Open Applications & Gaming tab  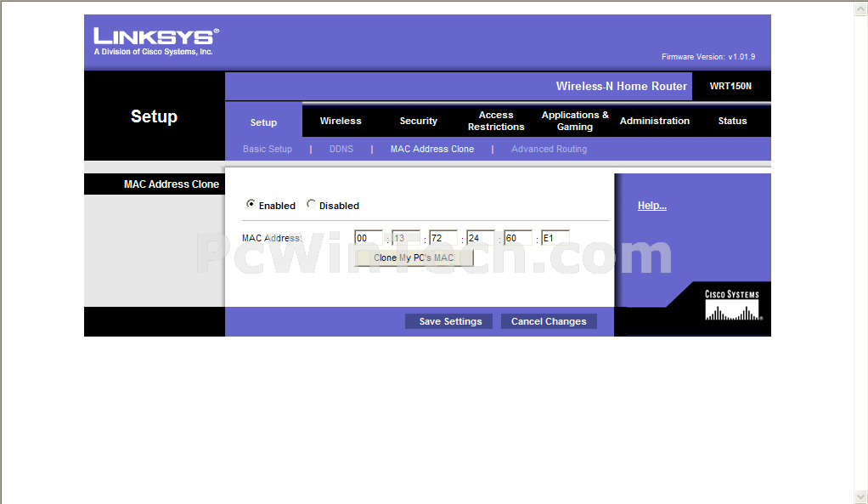coord(575,121)
